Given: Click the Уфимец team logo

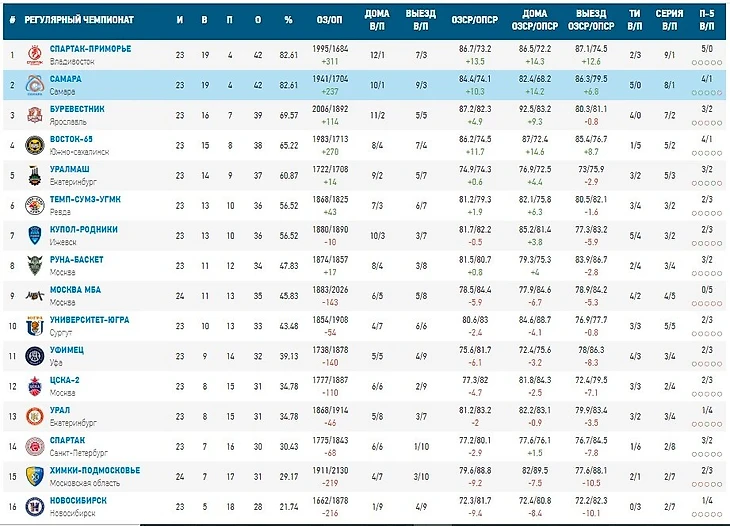Looking at the screenshot, I should point(34,356).
